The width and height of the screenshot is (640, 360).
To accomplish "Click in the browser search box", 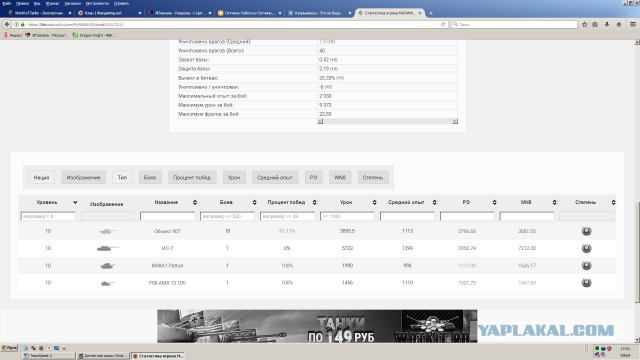I will pos(514,24).
